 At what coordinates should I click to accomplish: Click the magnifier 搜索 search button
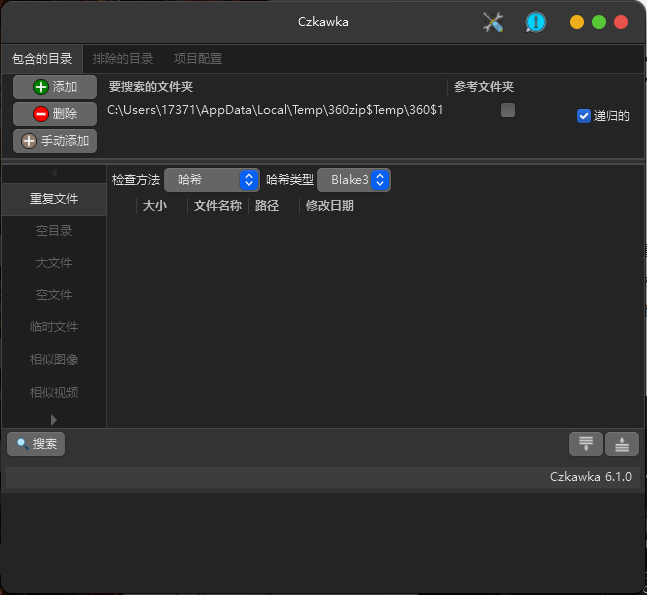click(x=36, y=444)
